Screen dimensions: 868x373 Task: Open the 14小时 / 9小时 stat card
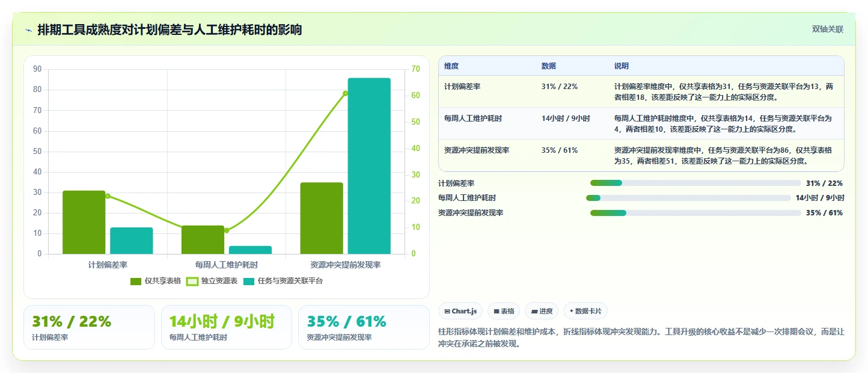pos(227,327)
